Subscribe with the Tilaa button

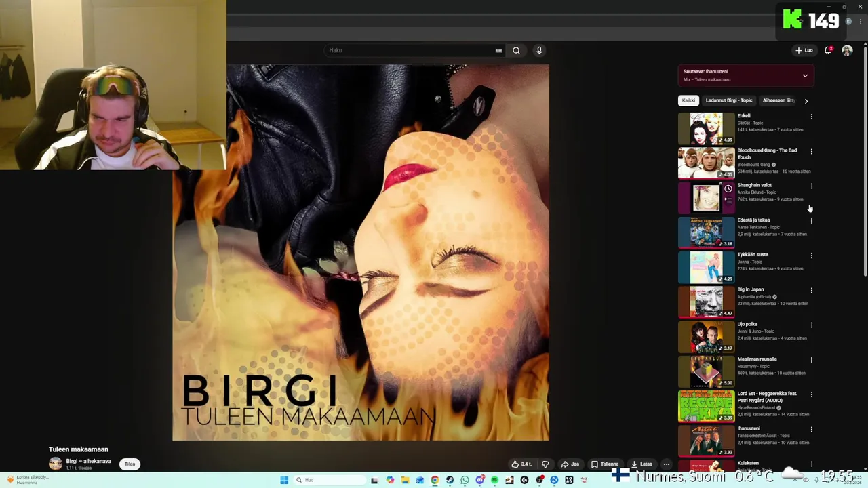130,464
